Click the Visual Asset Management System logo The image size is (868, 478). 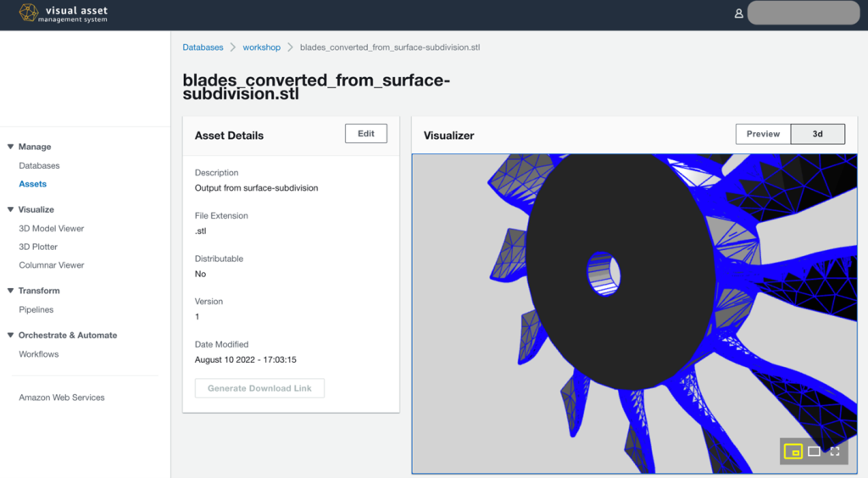click(x=63, y=14)
